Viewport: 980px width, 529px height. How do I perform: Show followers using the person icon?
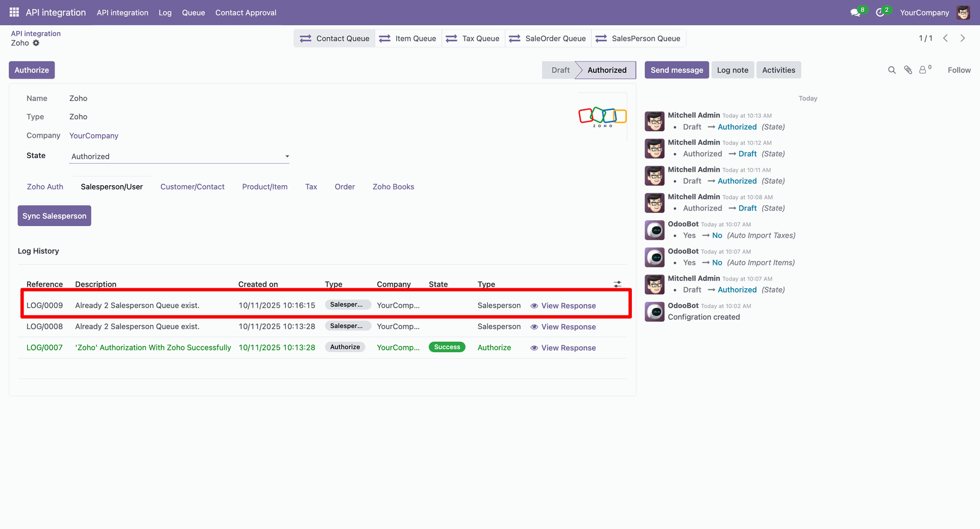coord(924,69)
